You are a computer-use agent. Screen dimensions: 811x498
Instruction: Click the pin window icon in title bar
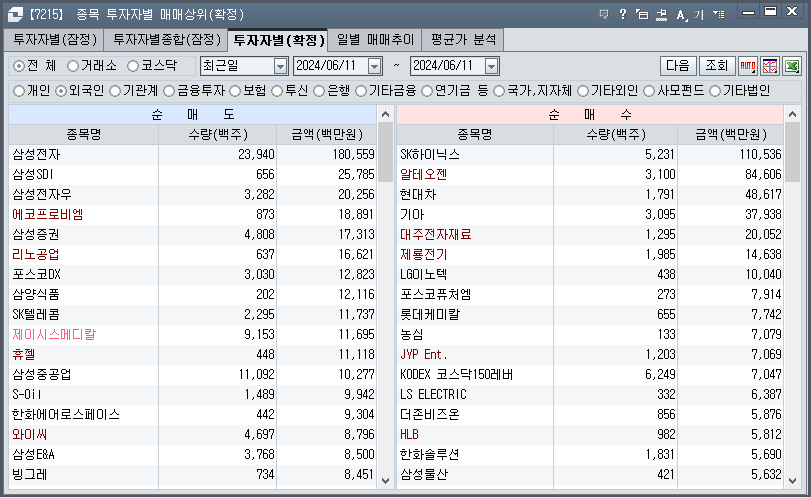(662, 14)
